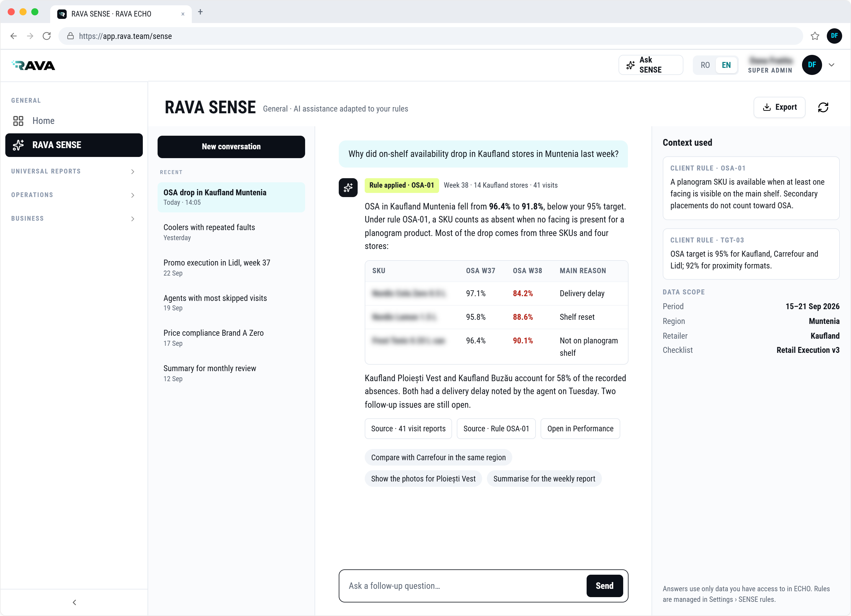851x616 pixels.
Task: Click the 15–21 Sep 2026 period value
Action: [x=812, y=307]
